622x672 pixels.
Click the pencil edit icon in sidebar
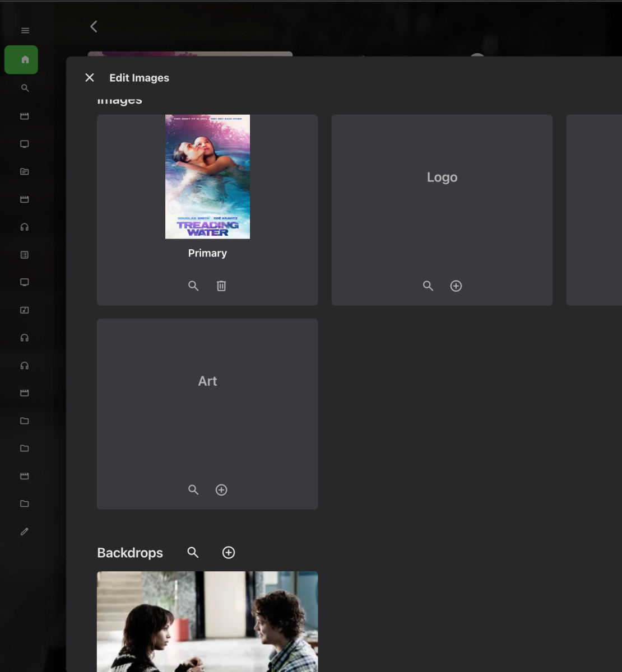point(25,531)
